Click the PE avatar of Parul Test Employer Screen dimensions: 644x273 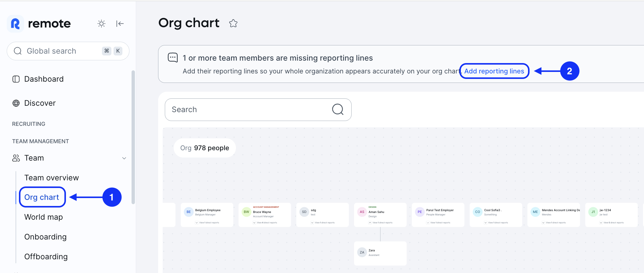420,212
